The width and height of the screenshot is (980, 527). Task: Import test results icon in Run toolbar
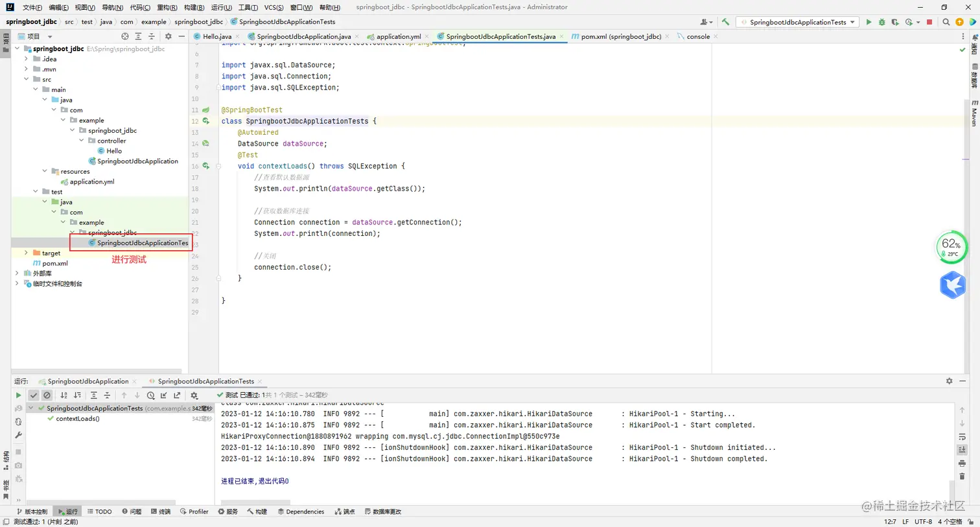pos(164,395)
